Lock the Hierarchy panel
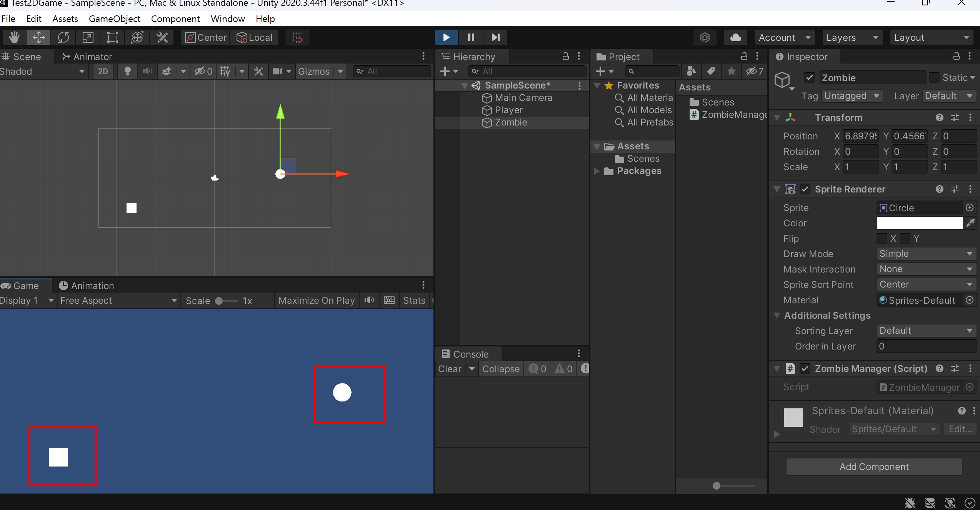The image size is (980, 510). click(x=565, y=56)
